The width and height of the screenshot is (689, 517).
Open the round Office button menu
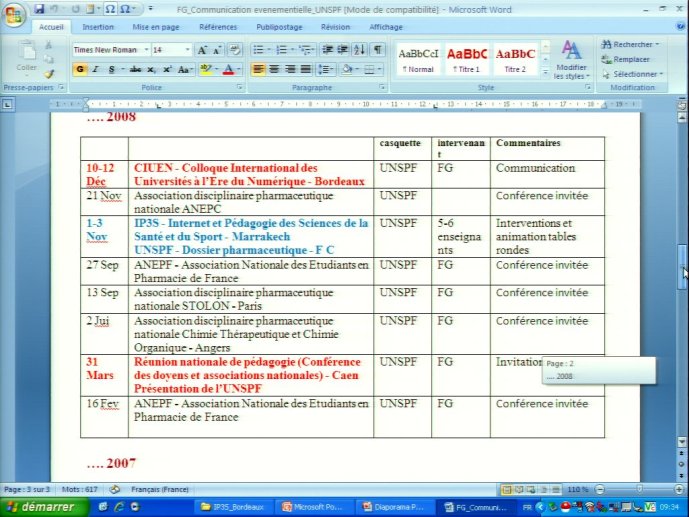[13, 15]
